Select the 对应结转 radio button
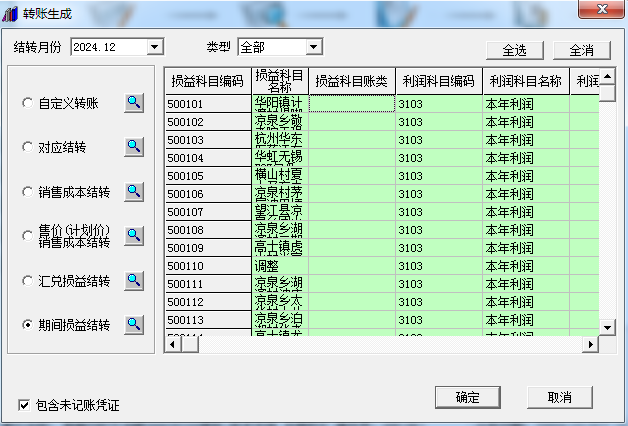This screenshot has width=628, height=426. click(x=27, y=147)
